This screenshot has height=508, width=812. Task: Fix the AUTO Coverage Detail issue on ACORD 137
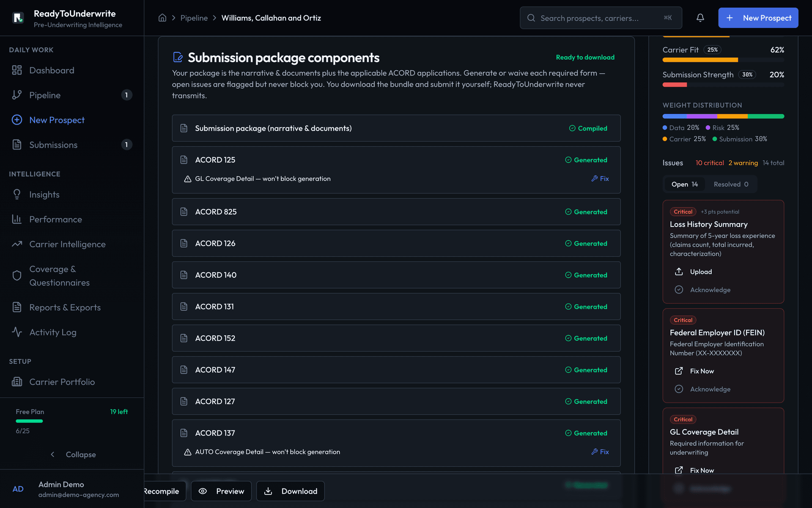click(x=600, y=452)
